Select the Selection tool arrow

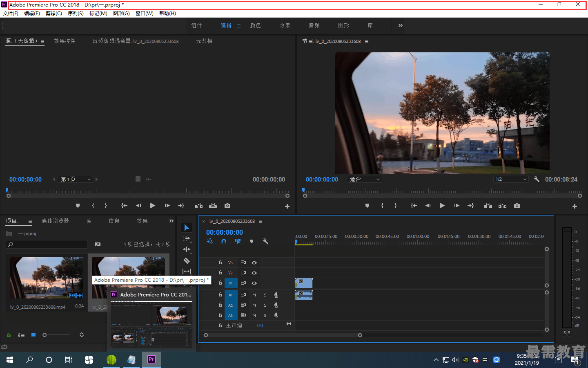pos(187,228)
